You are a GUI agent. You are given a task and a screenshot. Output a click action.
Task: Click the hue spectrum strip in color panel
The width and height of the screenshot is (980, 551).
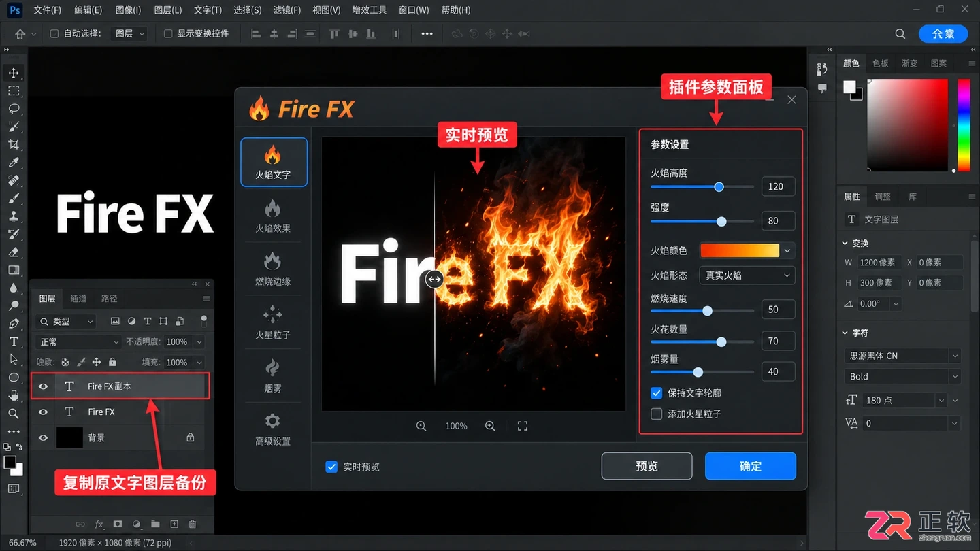964,125
